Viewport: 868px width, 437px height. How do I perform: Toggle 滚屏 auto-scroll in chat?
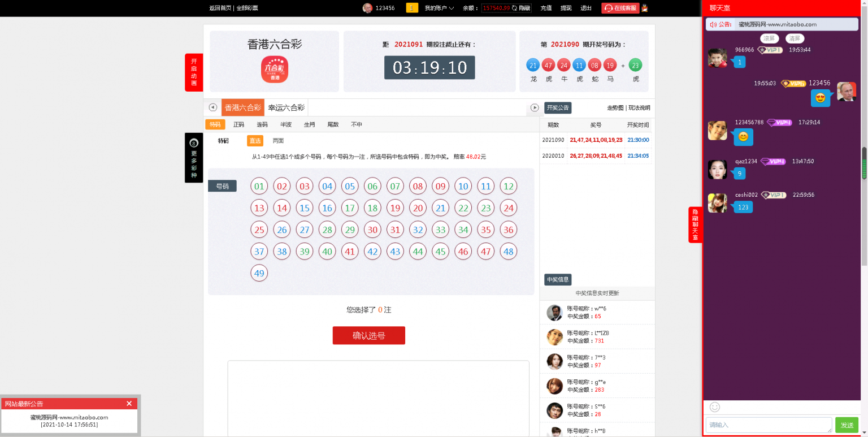click(769, 38)
